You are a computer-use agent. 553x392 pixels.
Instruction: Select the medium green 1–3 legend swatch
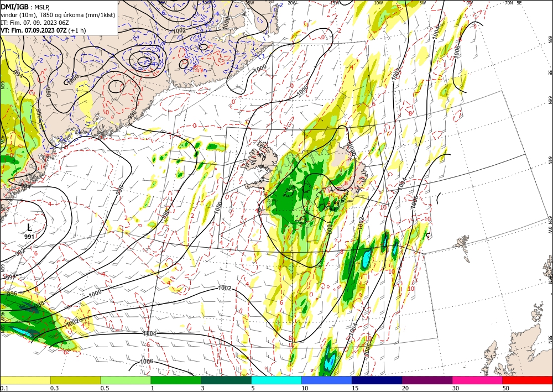pos(176,380)
